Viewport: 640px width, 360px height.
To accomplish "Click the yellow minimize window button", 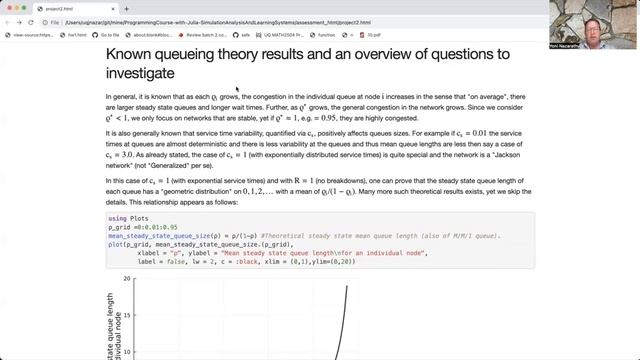I will pyautogui.click(x=17, y=8).
